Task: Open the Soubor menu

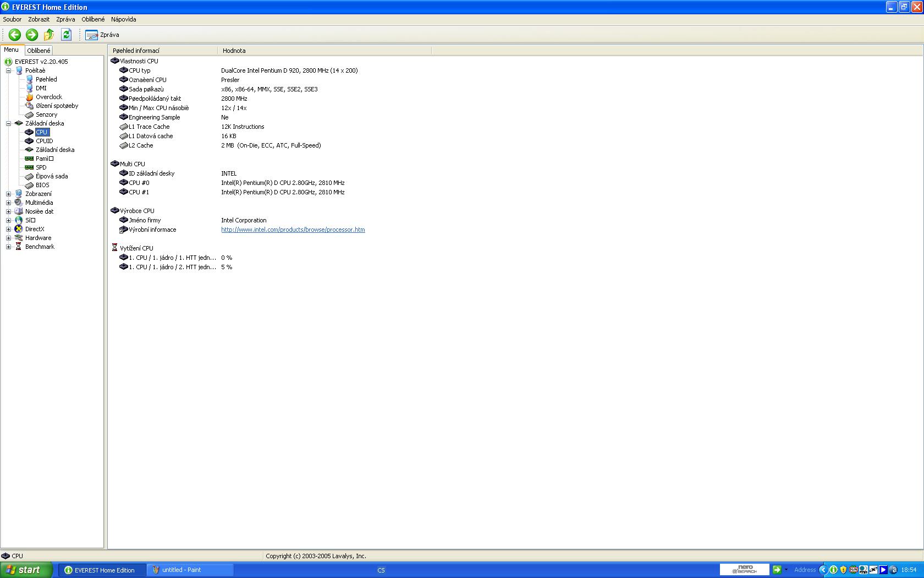Action: tap(12, 19)
